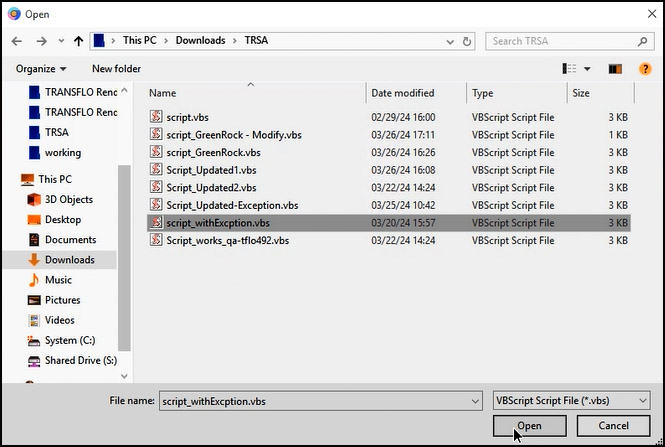Sort files by Date modified column

(x=402, y=93)
